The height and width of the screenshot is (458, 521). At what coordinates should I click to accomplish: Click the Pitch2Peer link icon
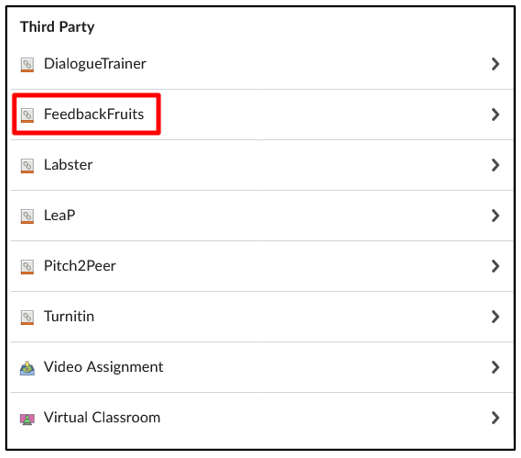point(27,267)
